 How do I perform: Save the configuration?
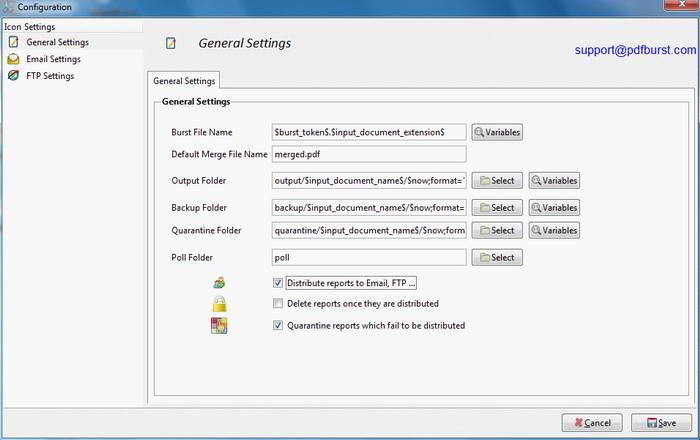(661, 423)
